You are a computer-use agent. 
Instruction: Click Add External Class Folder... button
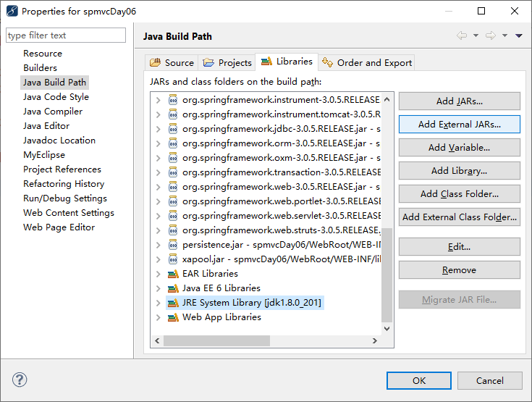(460, 217)
